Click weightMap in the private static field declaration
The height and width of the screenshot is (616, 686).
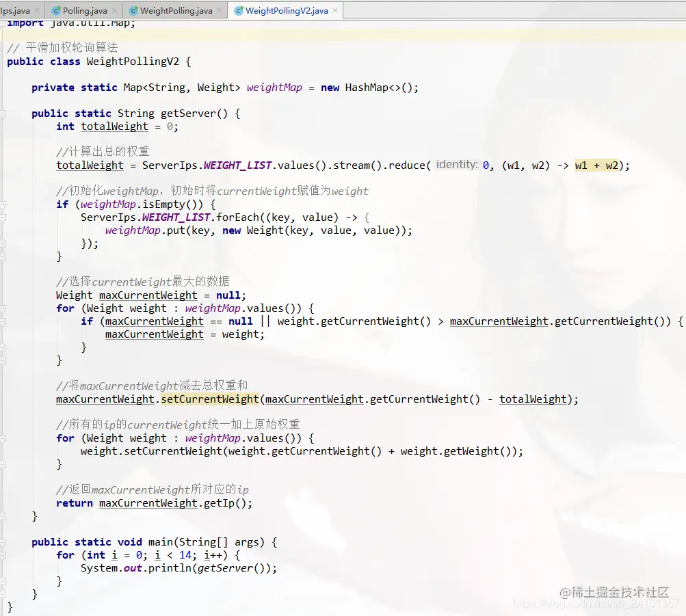[x=274, y=88]
